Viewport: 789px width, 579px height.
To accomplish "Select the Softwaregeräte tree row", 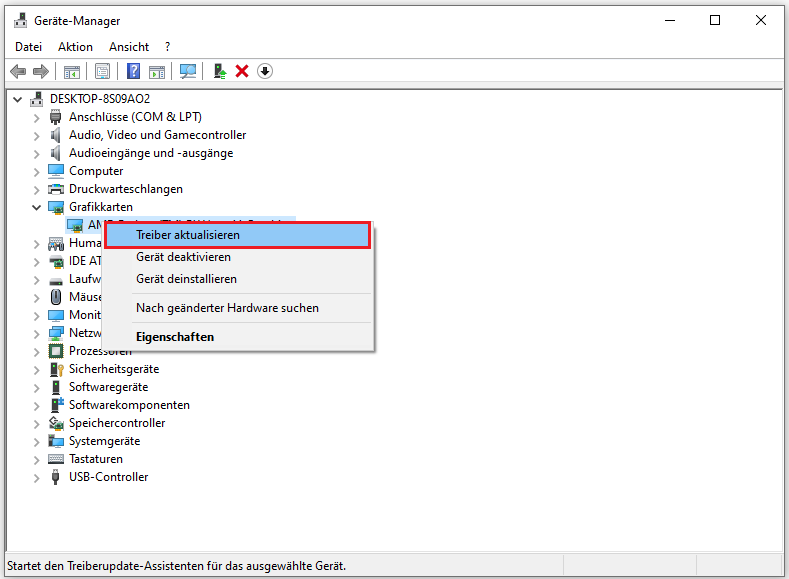I will (109, 387).
